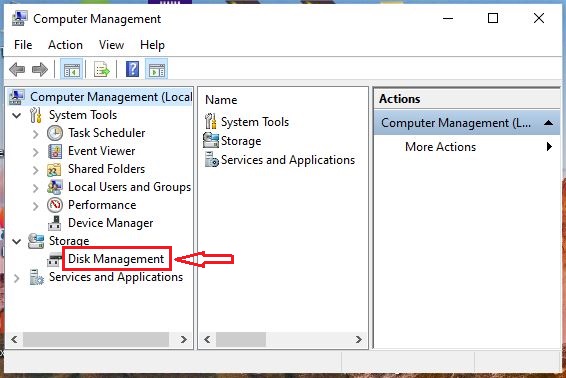
Task: Click left arrow of middle pane scrollbar
Action: [x=207, y=339]
